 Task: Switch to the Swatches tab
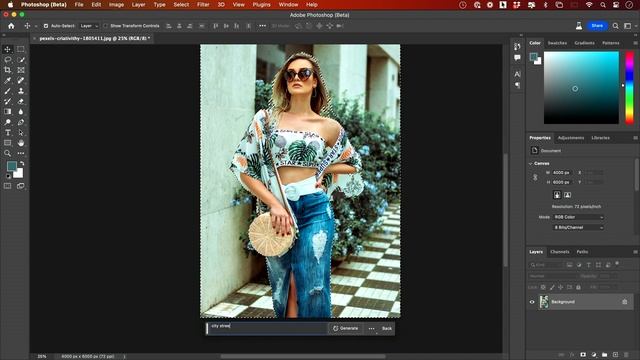(557, 43)
